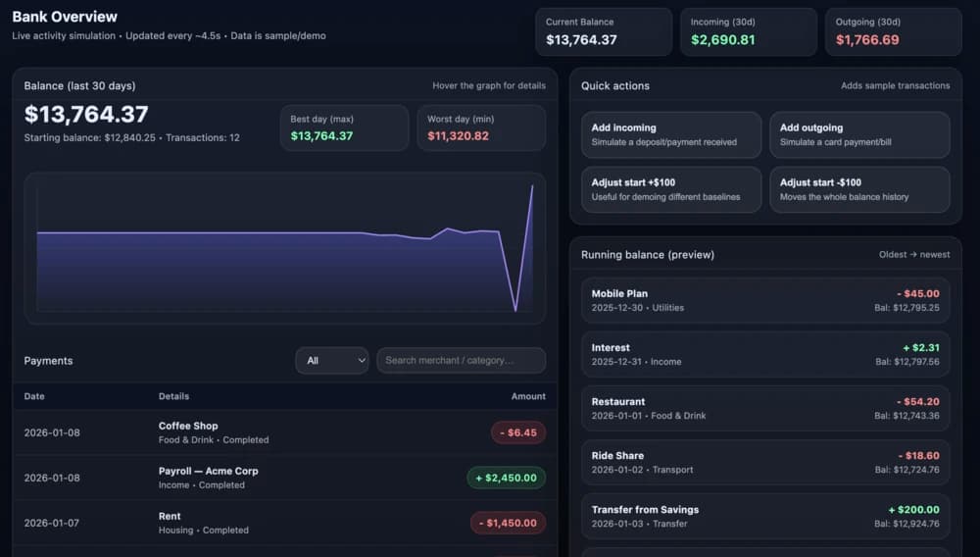Viewport: 980px width, 557px height.
Task: Click the Oldest → newest label
Action: (914, 254)
